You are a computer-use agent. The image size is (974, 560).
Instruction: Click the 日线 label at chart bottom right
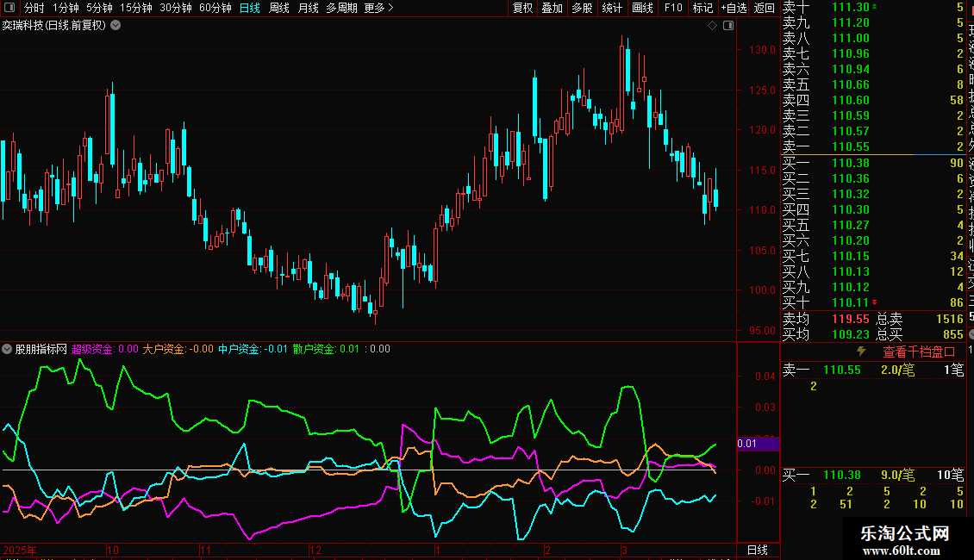[756, 550]
